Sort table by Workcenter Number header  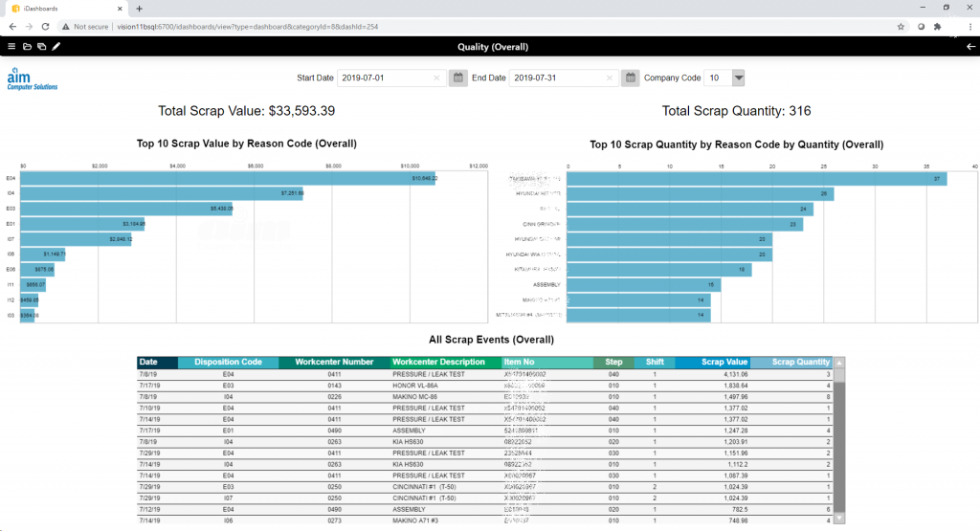pyautogui.click(x=334, y=362)
